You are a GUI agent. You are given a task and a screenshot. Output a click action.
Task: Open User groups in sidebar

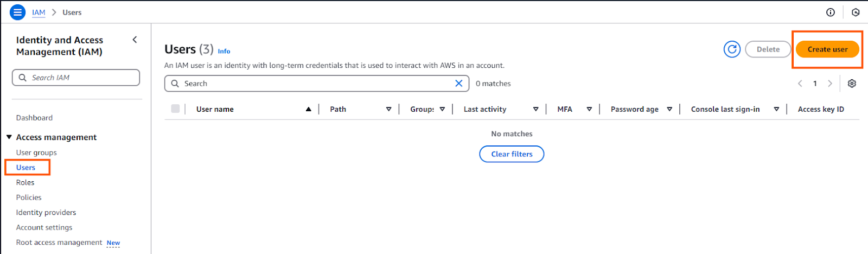(x=36, y=153)
